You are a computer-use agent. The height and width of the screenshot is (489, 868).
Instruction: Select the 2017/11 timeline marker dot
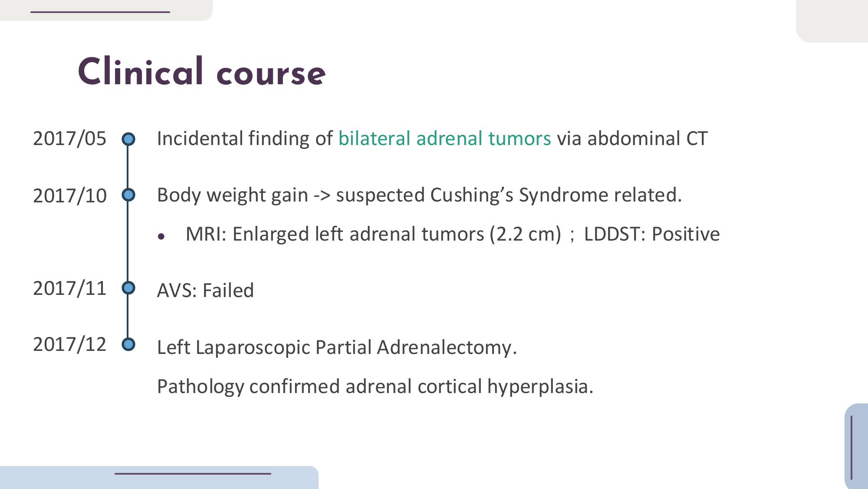(x=128, y=288)
